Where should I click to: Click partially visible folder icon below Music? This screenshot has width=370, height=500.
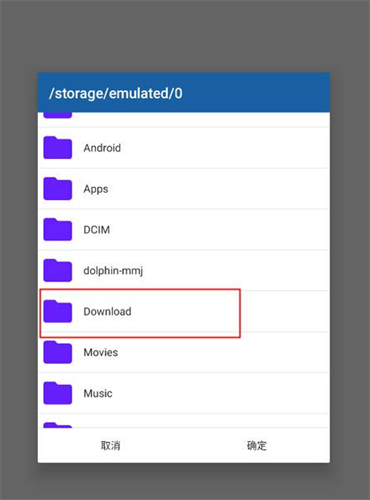coord(58,425)
